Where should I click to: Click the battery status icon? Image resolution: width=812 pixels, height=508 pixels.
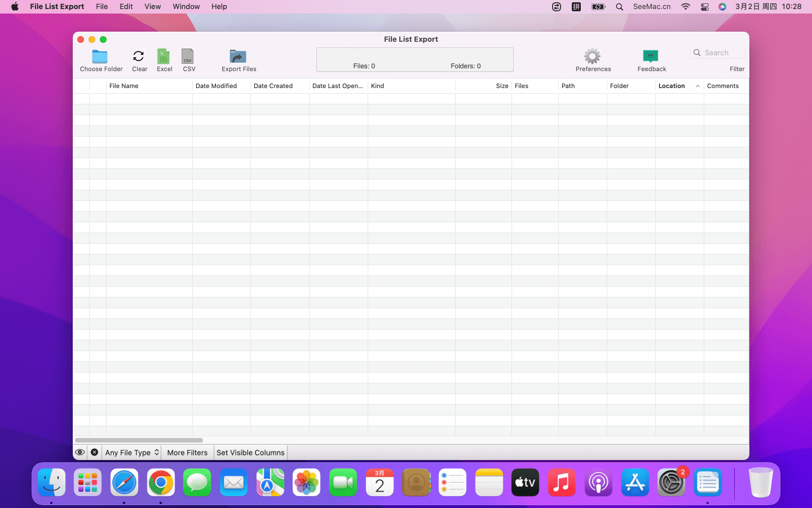coord(598,7)
